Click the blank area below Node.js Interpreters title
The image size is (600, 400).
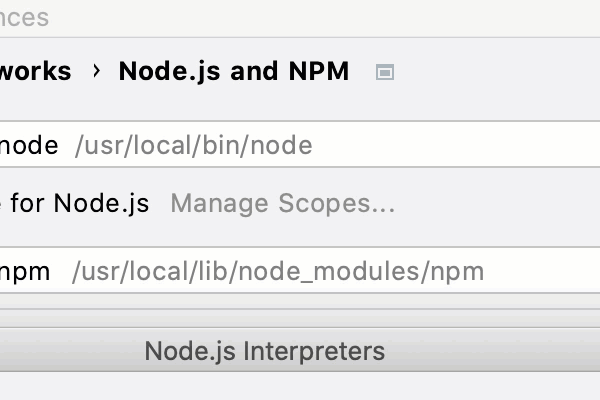coord(300,387)
